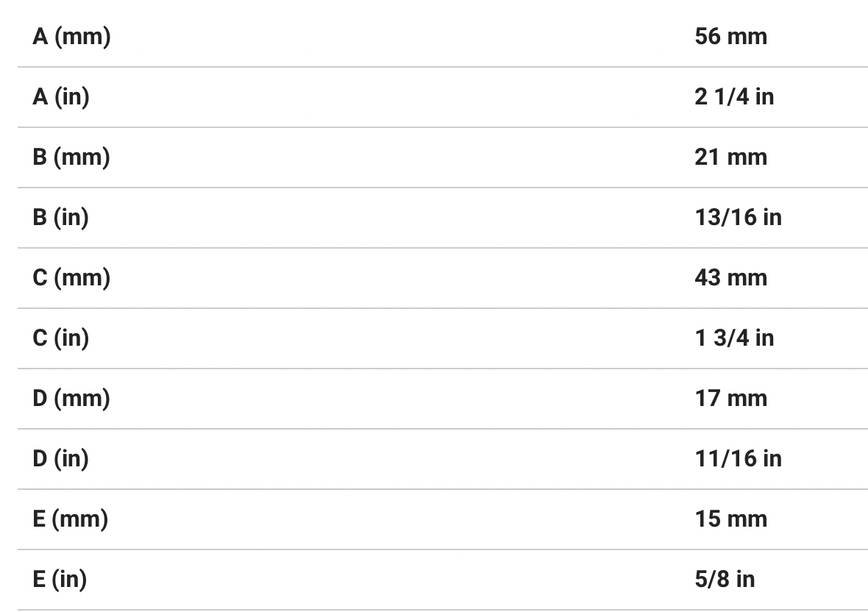Select the "21 mm" value
The width and height of the screenshot is (868, 612).
pos(730,157)
